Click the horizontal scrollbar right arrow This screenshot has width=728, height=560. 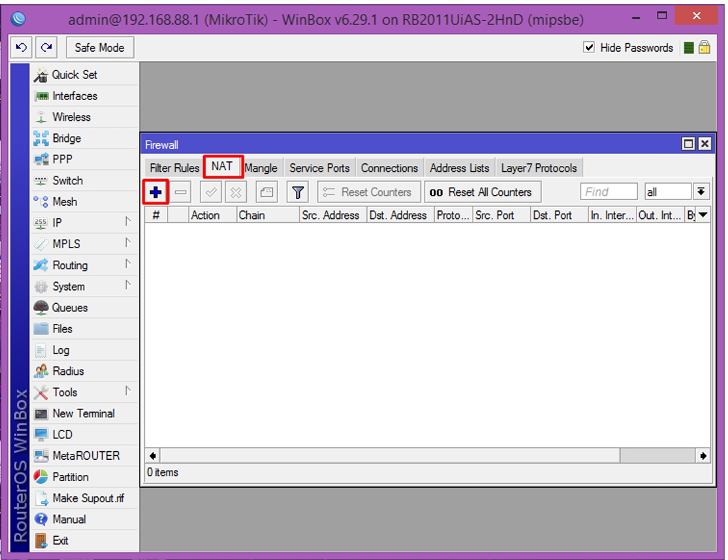click(703, 456)
